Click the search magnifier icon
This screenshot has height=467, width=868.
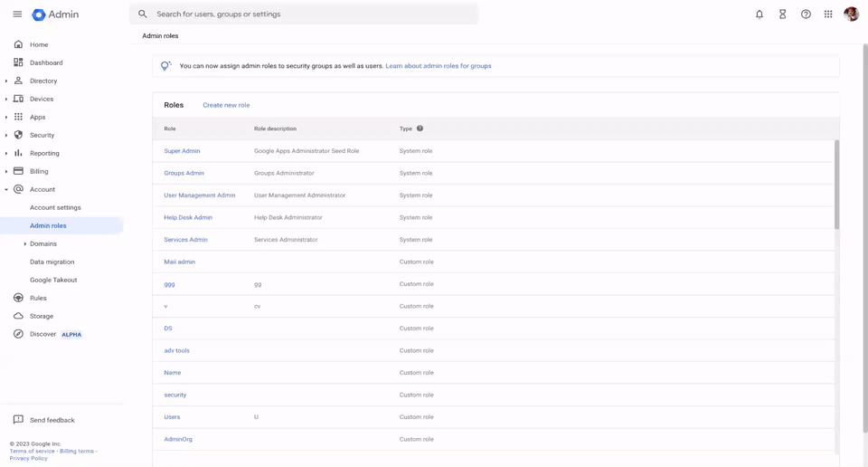143,14
